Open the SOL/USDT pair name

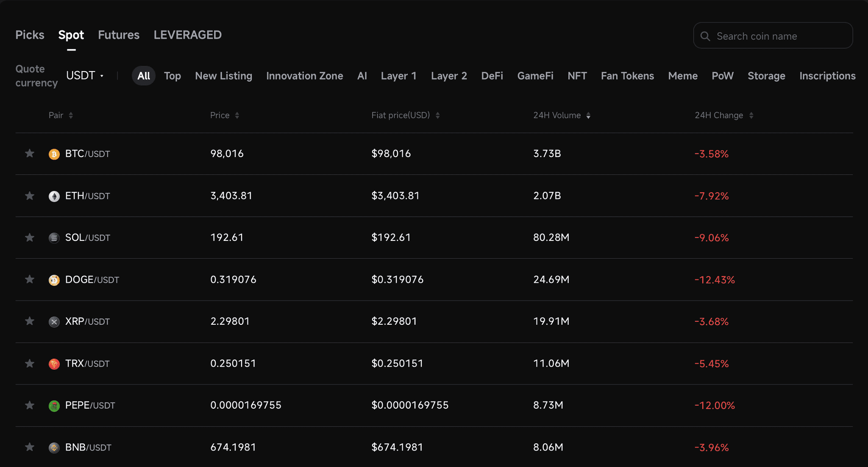coord(88,238)
